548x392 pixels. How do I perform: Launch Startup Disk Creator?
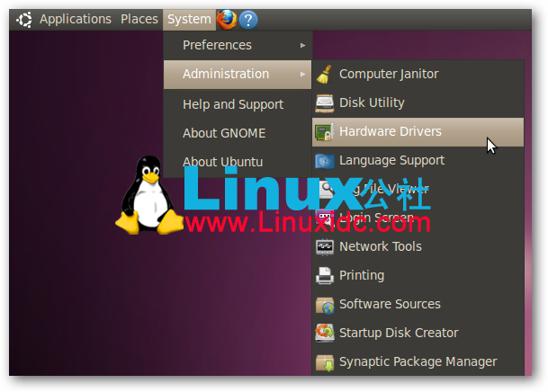418,333
